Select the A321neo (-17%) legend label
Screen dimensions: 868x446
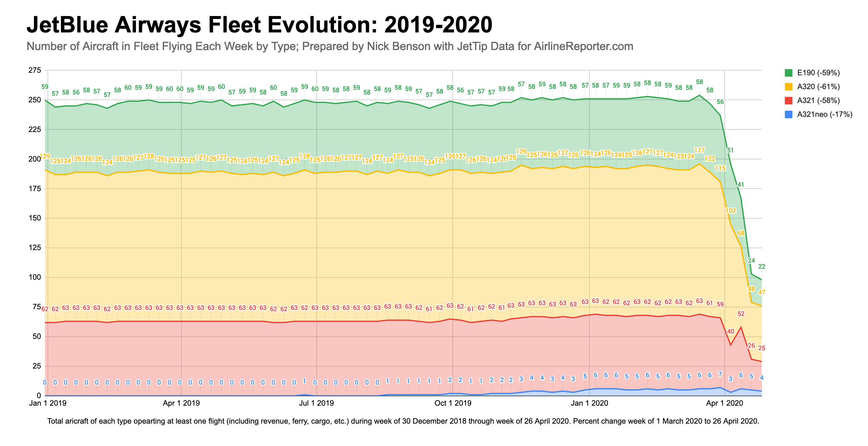pyautogui.click(x=825, y=114)
